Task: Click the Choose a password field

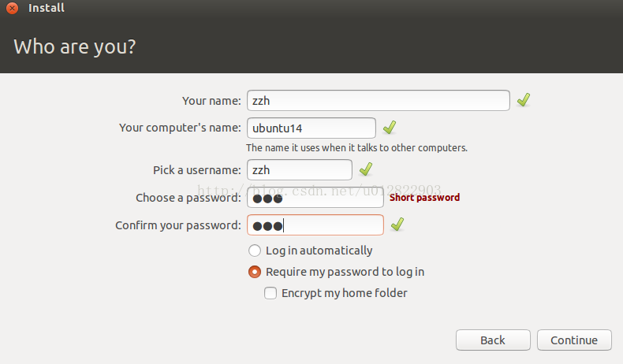Action: [x=315, y=198]
